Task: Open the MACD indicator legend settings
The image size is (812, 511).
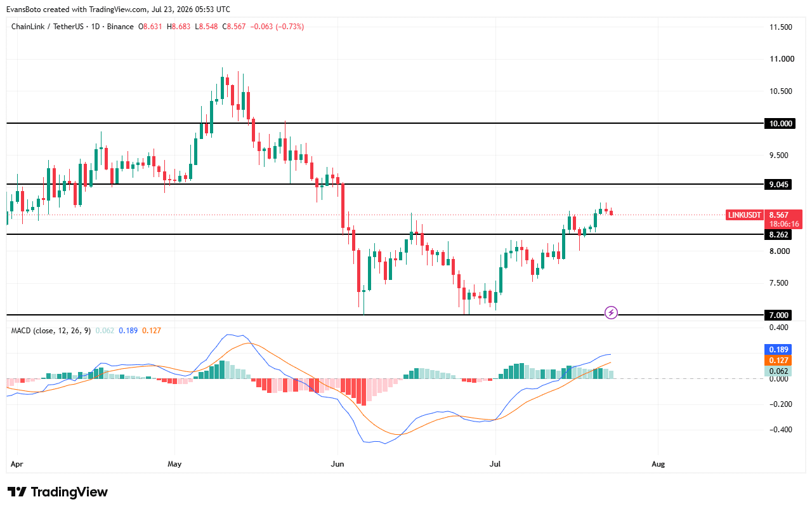Action: (x=51, y=331)
